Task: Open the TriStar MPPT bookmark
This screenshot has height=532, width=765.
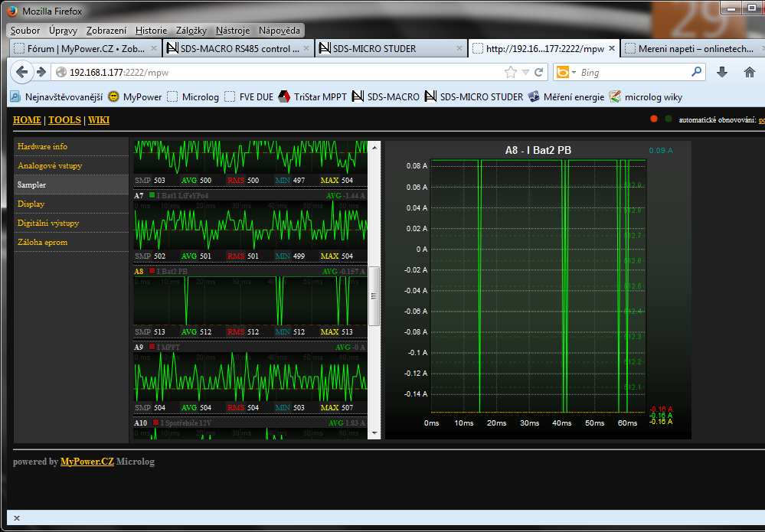Action: point(311,97)
